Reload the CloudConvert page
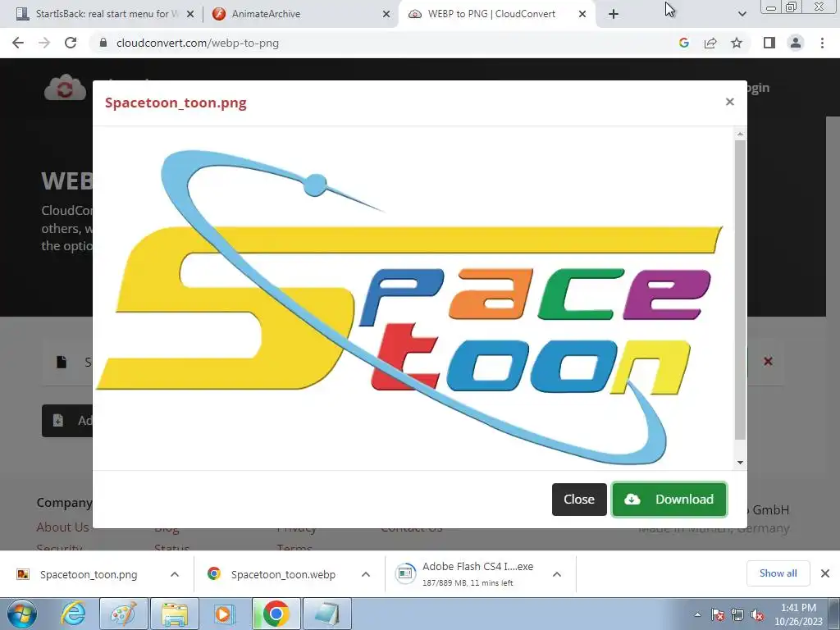This screenshot has width=840, height=630. coord(71,43)
